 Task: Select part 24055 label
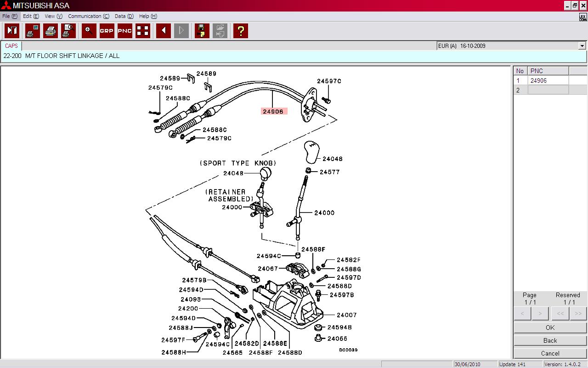338,339
